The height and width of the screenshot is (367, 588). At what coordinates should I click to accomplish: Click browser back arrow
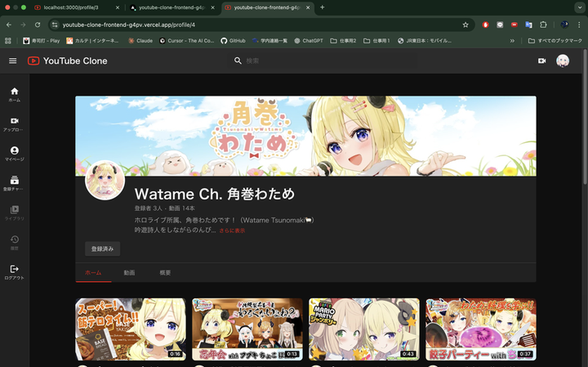pos(9,25)
